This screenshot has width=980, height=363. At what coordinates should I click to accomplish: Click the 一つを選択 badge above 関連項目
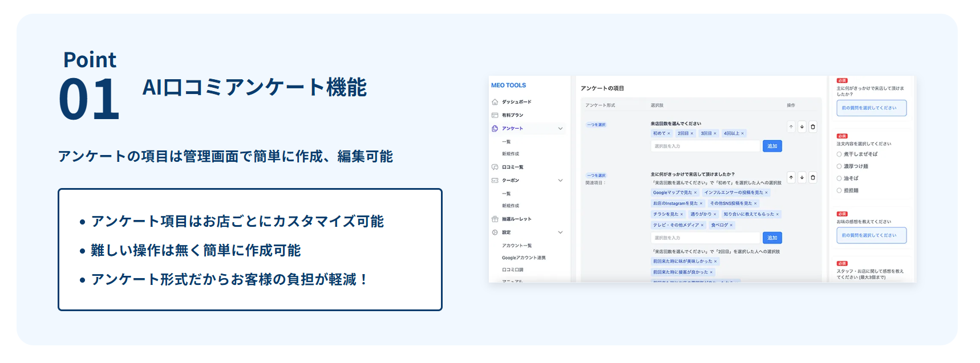tap(596, 176)
